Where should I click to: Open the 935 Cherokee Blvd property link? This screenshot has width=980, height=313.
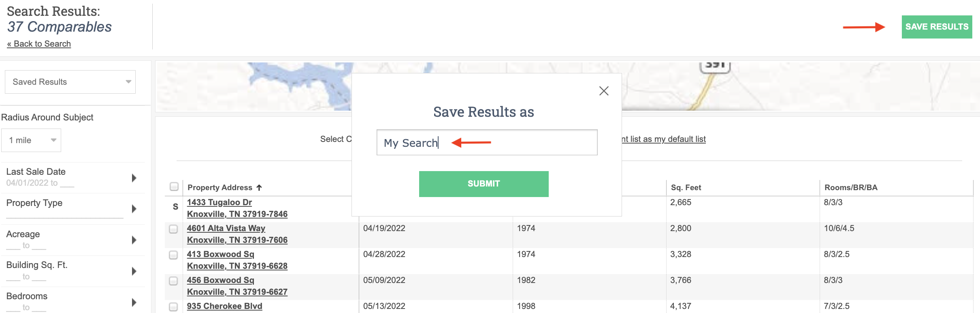pyautogui.click(x=224, y=306)
